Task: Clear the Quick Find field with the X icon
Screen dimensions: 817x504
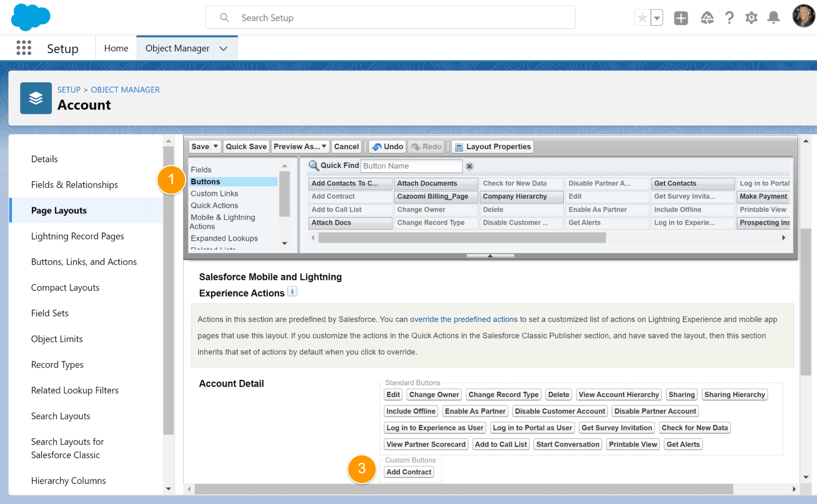Action: pos(470,166)
